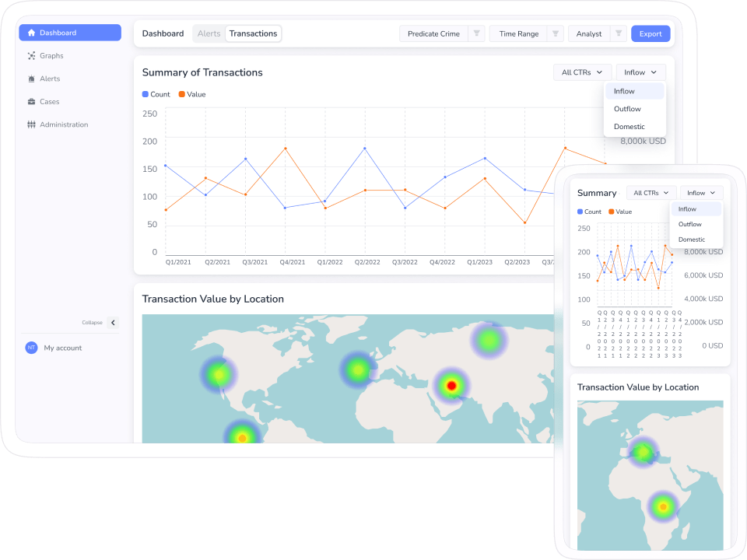Viewport: 747px width, 560px height.
Task: Click the Cases briefcase icon
Action: point(31,102)
